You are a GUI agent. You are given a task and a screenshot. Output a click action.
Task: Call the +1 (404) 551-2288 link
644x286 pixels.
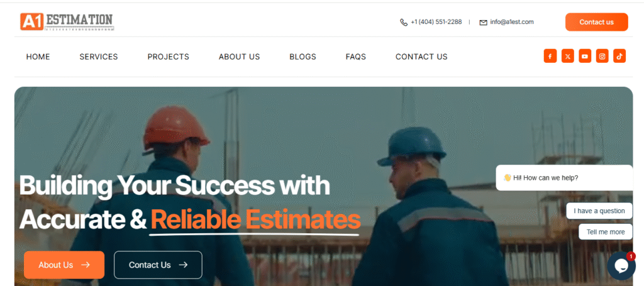point(436,22)
